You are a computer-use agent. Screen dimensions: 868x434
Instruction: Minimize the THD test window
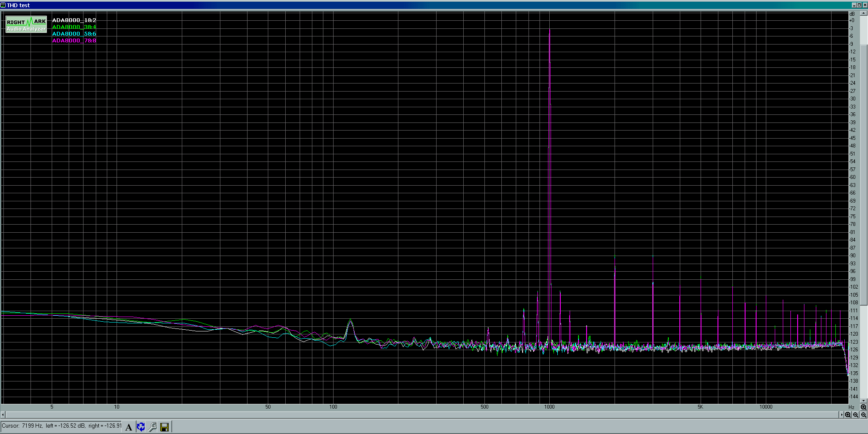(854, 5)
